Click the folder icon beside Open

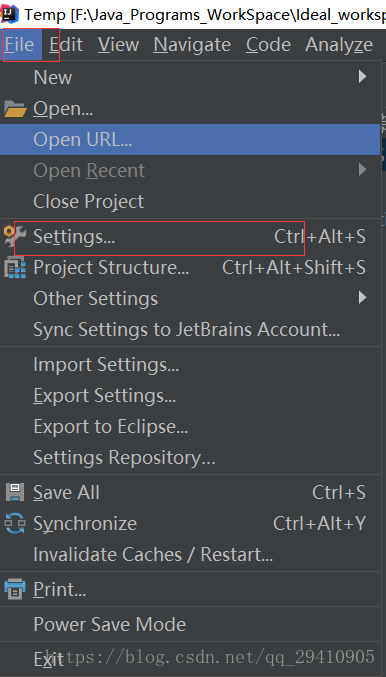[x=15, y=109]
